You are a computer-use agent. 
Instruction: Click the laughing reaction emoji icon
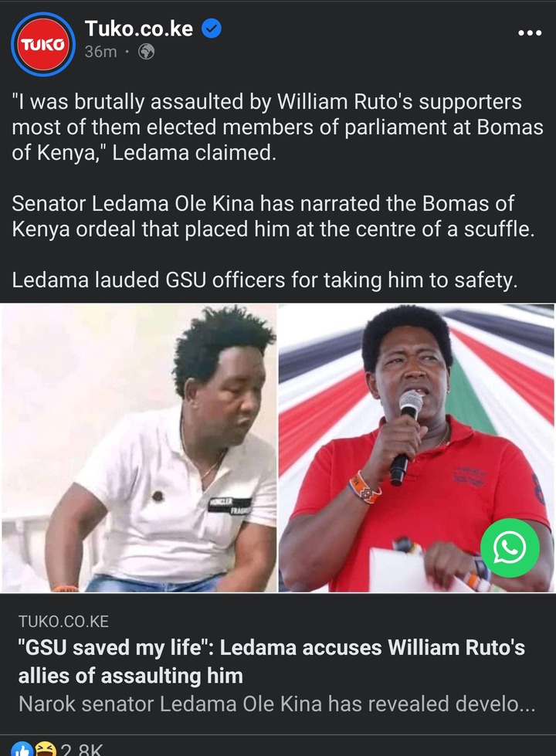click(46, 750)
